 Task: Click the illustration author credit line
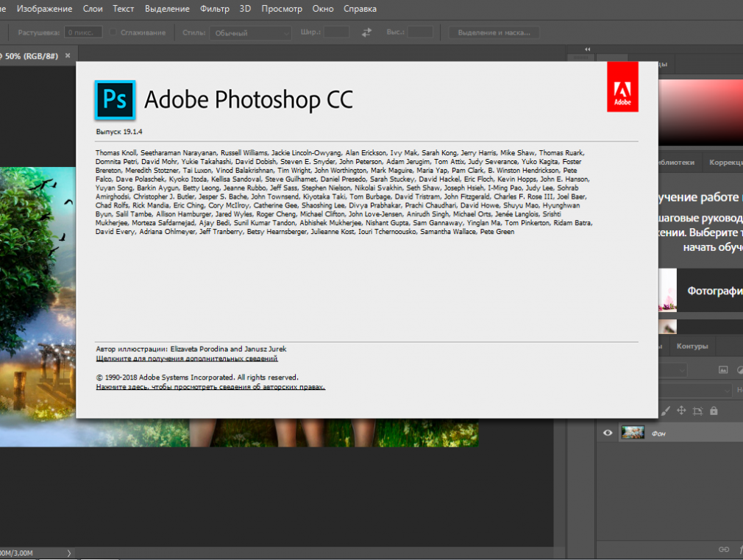click(191, 349)
